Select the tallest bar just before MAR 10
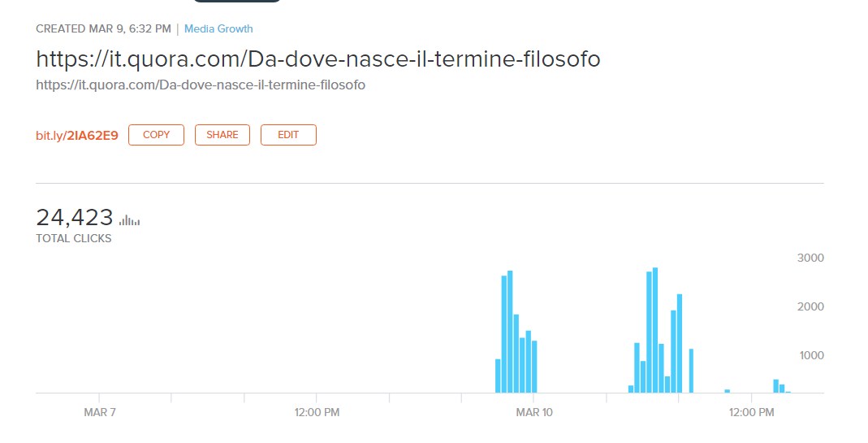This screenshot has height=443, width=868. click(x=510, y=332)
